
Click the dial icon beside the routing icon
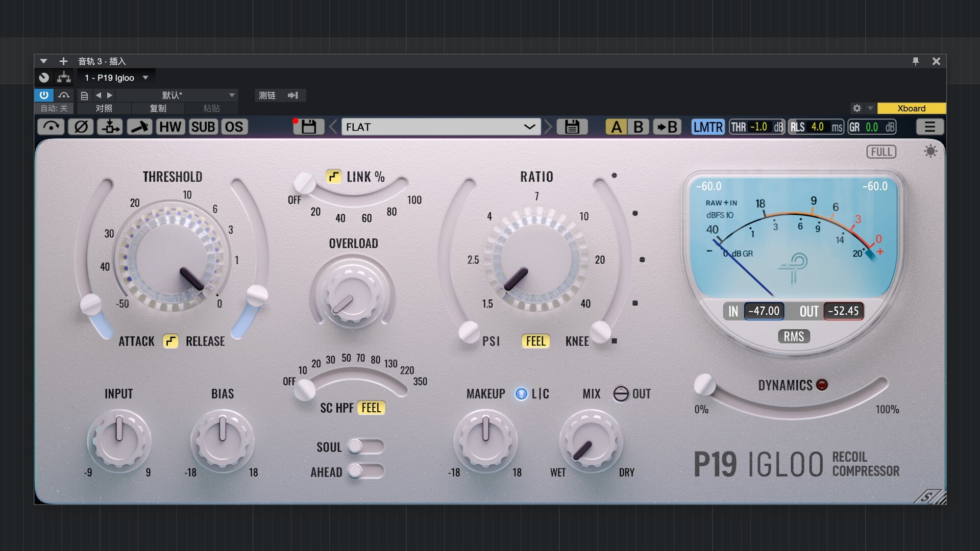click(x=44, y=78)
